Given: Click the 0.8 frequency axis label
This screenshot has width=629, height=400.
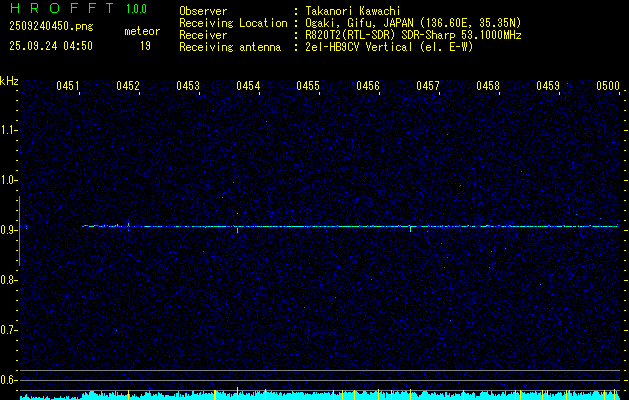Looking at the screenshot, I should (7, 280).
